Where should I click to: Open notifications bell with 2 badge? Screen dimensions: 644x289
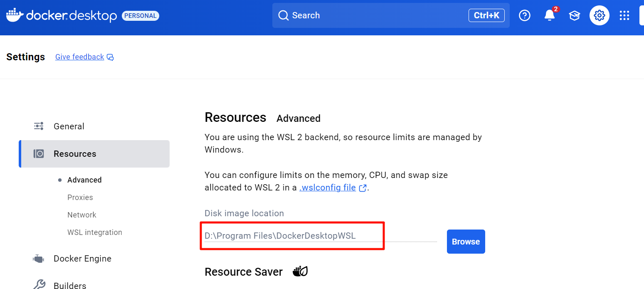click(x=550, y=15)
